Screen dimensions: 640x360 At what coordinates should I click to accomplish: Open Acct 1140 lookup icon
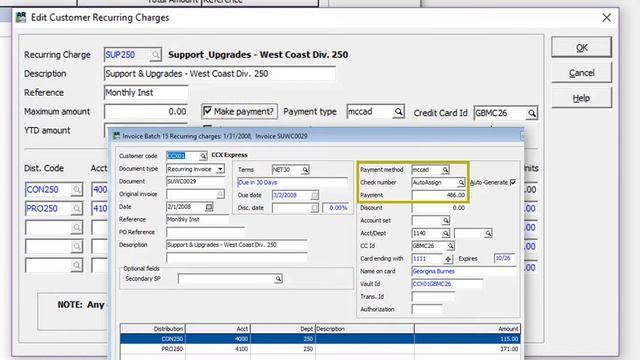pyautogui.click(x=446, y=233)
